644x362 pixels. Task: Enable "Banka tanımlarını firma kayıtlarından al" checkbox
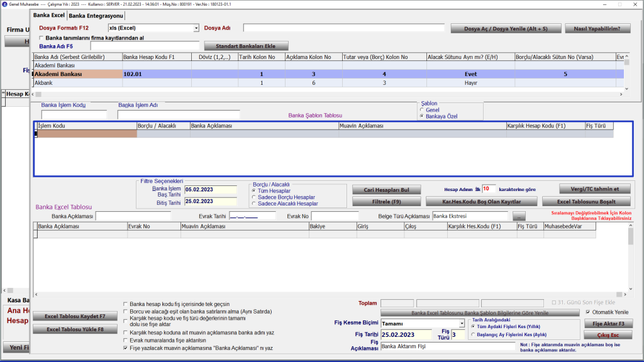point(41,38)
